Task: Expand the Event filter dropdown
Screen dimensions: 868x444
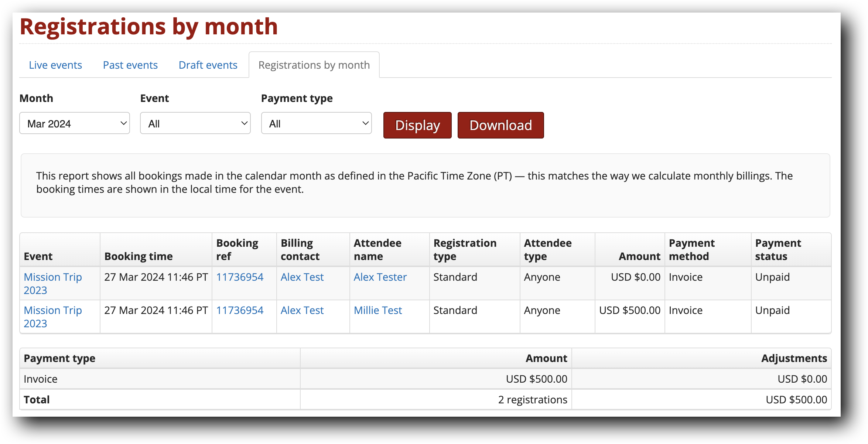Action: pyautogui.click(x=195, y=123)
